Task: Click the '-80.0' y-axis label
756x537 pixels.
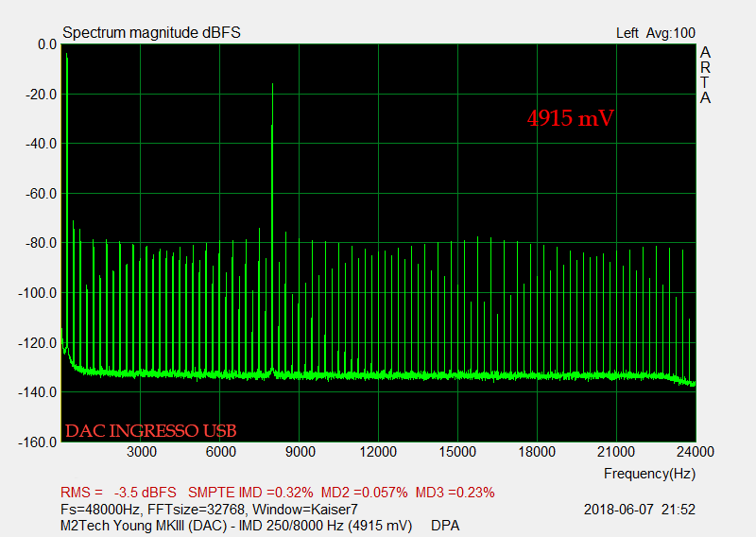Action: click(41, 243)
